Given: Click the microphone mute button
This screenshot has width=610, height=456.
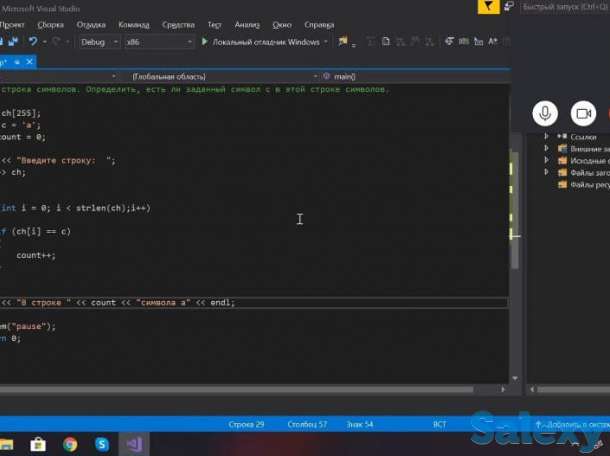Looking at the screenshot, I should tap(545, 113).
